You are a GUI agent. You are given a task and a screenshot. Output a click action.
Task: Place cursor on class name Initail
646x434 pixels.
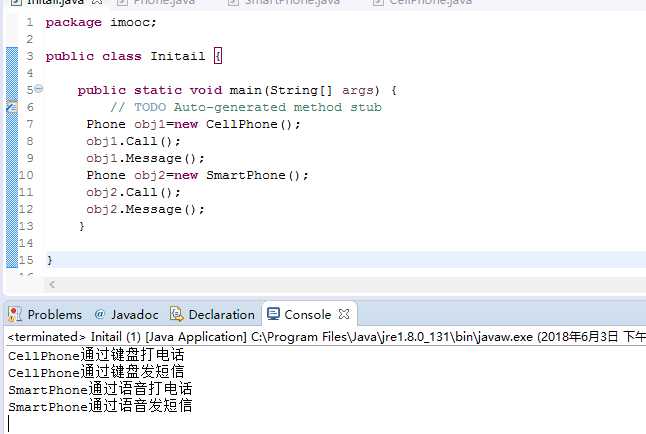tap(177, 56)
